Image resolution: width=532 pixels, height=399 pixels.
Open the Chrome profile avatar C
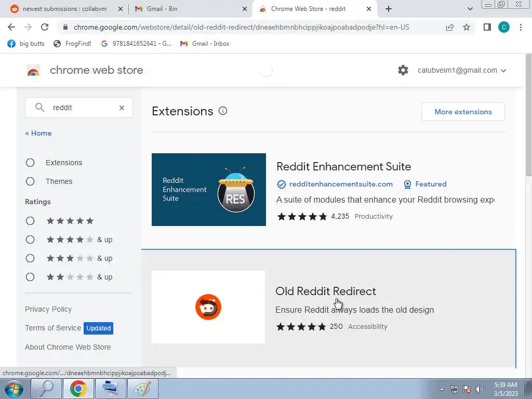click(x=504, y=27)
